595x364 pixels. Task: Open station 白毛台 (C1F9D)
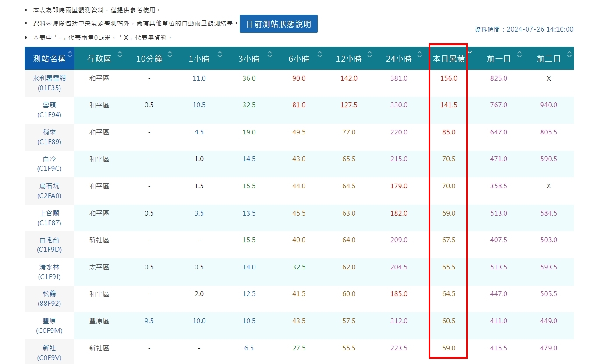49,245
